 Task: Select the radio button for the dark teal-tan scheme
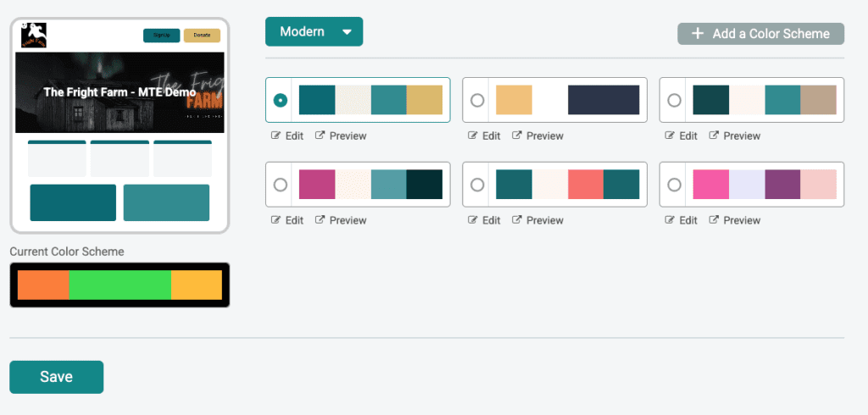[x=674, y=100]
